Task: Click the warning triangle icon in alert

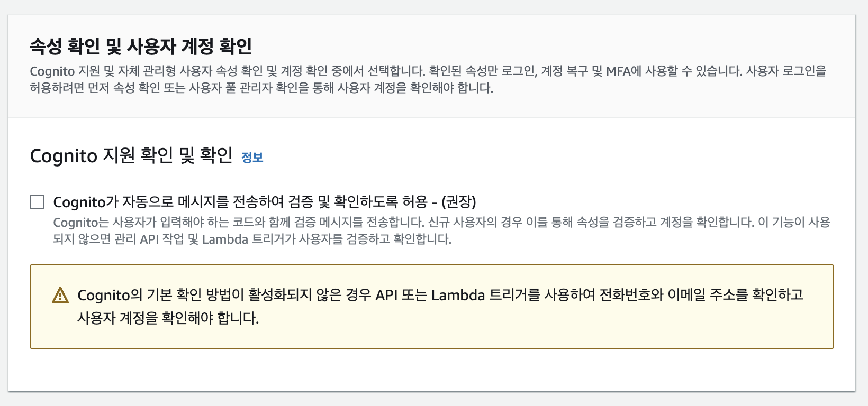Action: click(60, 296)
